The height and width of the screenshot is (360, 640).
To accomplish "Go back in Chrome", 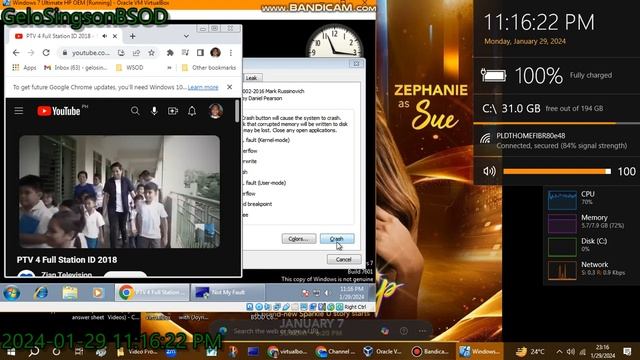I will [x=16, y=53].
